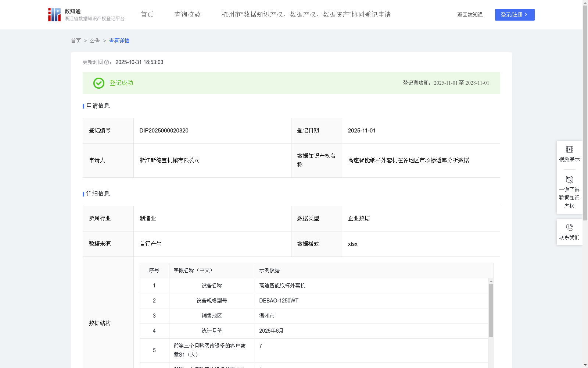Click the 设备规格型号 field row
The height and width of the screenshot is (368, 588).
point(314,301)
